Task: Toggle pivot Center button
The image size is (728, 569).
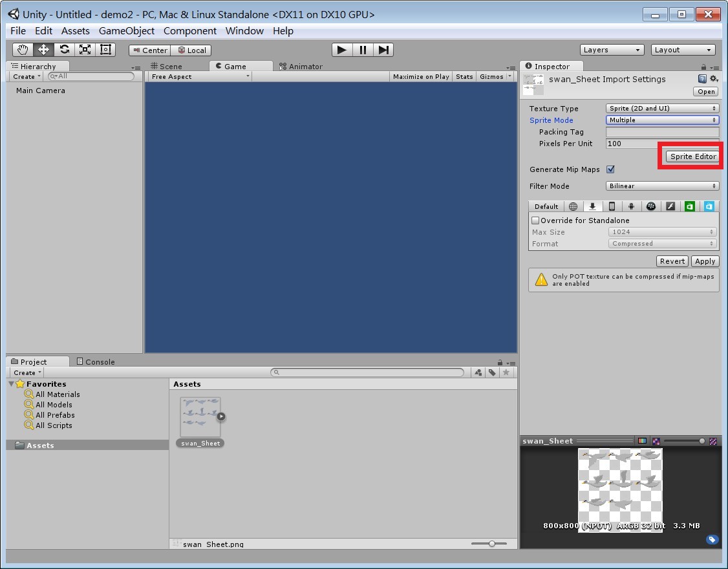Action: pyautogui.click(x=150, y=50)
